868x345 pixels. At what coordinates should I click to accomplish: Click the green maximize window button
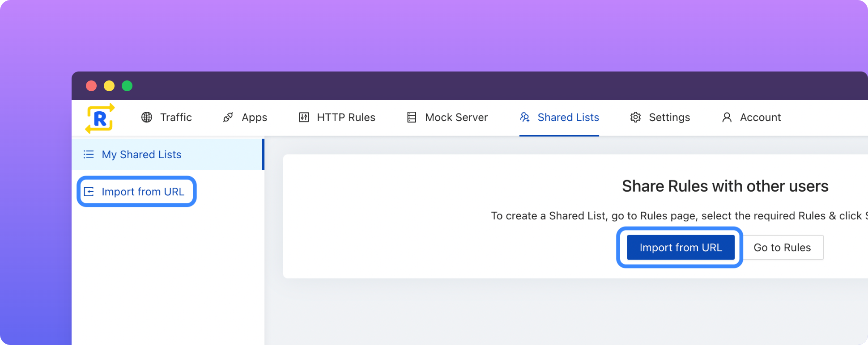tap(127, 86)
